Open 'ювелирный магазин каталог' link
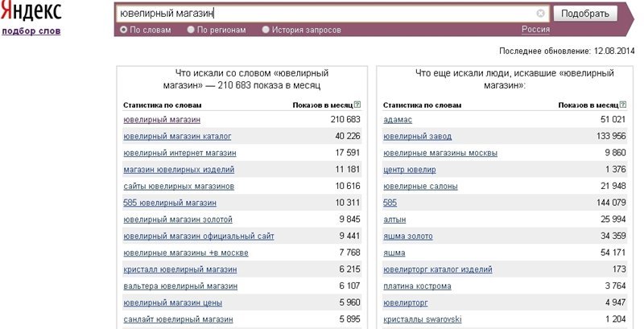This screenshot has height=329, width=644. point(177,136)
